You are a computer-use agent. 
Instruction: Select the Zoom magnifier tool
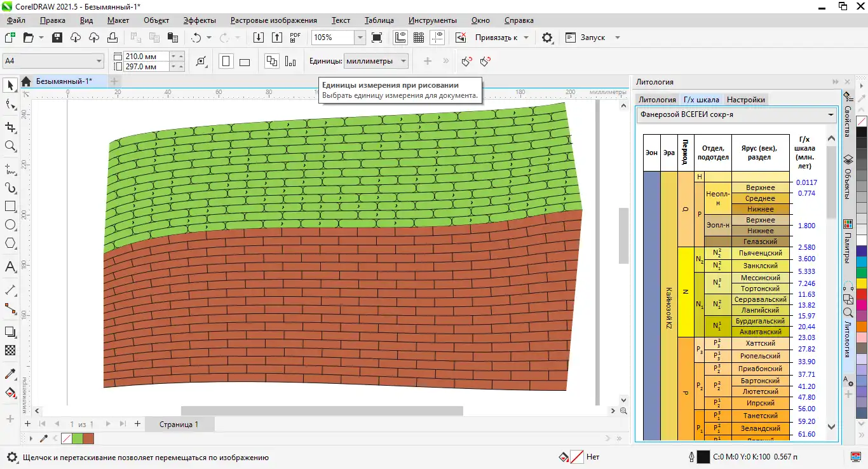(10, 146)
